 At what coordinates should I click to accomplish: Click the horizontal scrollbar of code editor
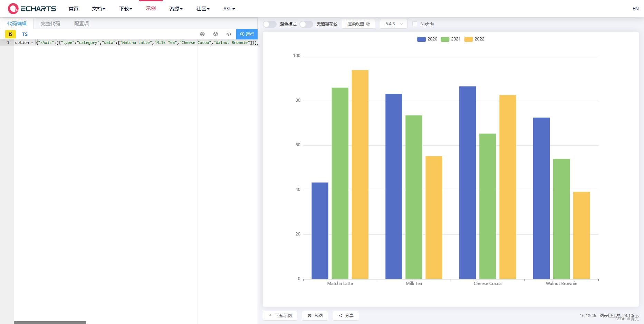(50, 323)
